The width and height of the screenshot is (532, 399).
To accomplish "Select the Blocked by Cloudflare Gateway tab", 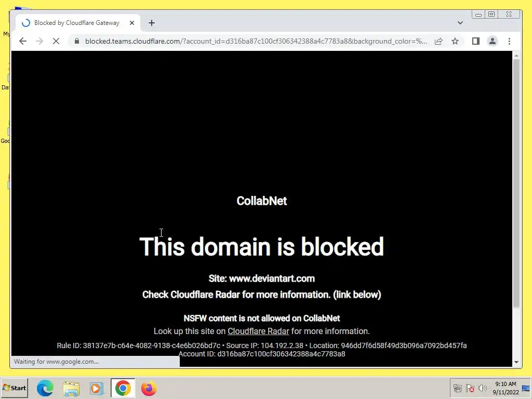I will click(78, 23).
